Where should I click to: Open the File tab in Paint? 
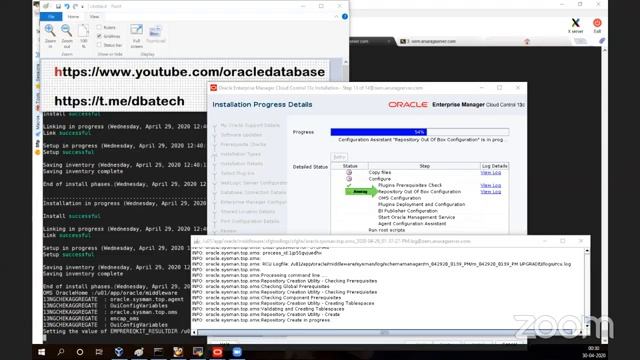[51, 16]
